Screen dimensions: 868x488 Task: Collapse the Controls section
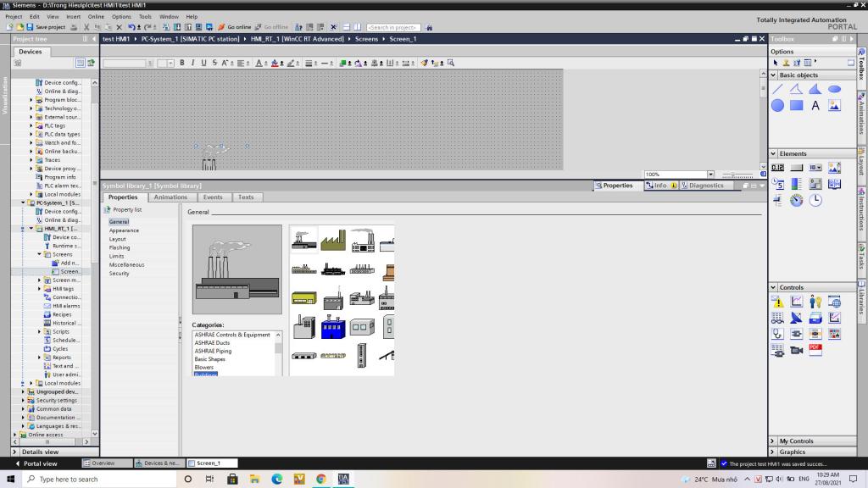click(x=773, y=287)
